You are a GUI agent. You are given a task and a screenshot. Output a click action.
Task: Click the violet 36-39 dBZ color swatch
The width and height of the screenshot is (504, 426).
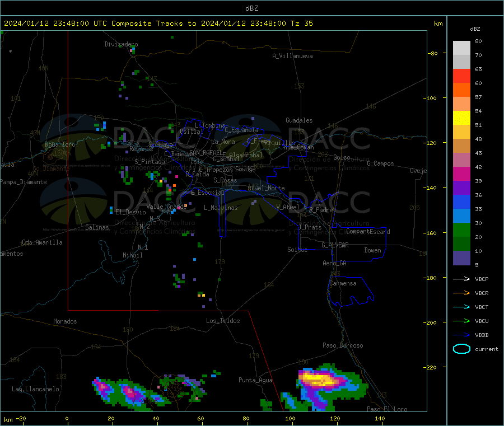461,188
